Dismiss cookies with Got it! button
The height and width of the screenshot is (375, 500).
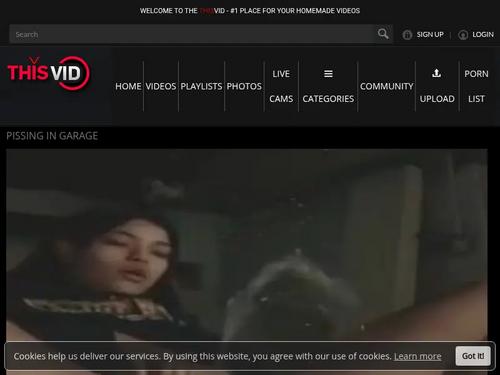(x=473, y=356)
